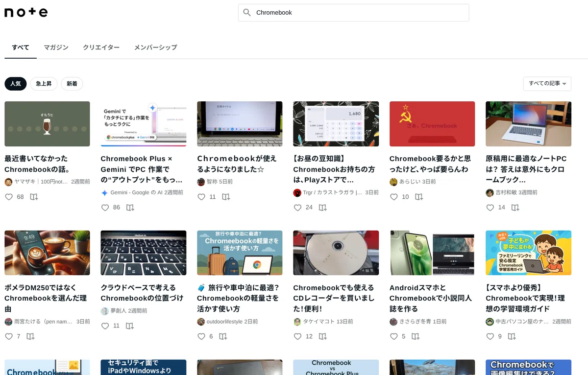Bookmark the Chromebook Plus × Gemini article

pyautogui.click(x=130, y=208)
